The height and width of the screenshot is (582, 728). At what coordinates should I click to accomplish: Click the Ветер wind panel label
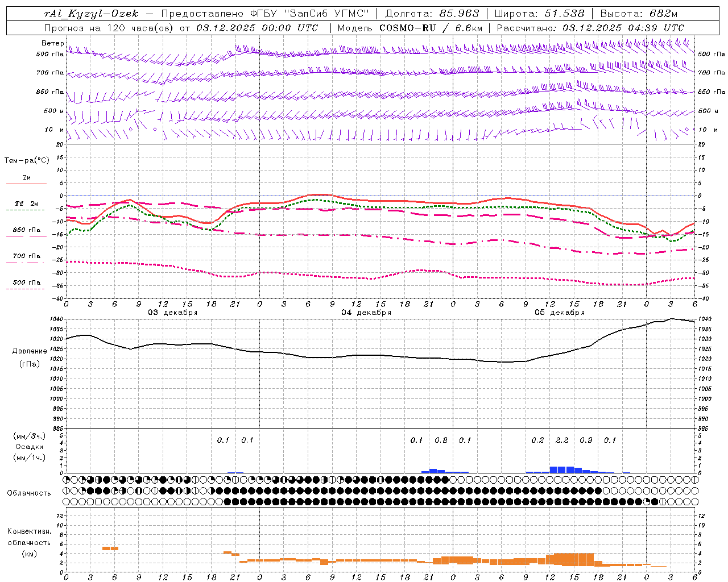52,43
